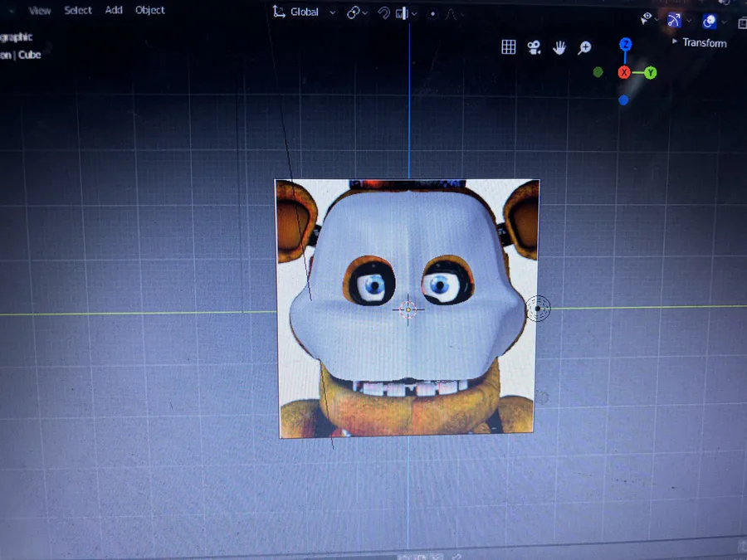Click the blue Z axis on navigation gizmo
Image resolution: width=747 pixels, height=560 pixels.
pos(626,45)
